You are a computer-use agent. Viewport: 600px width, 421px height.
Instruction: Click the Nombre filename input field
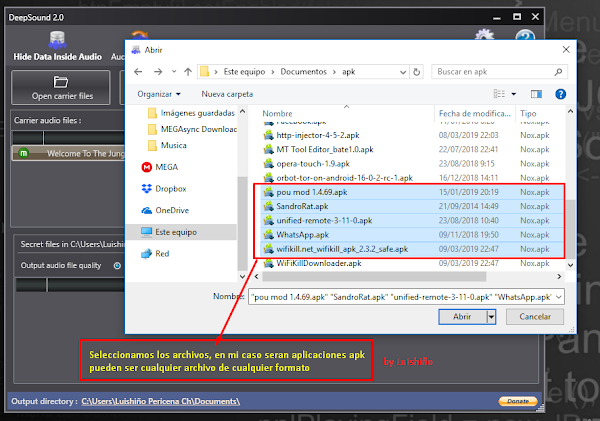click(x=401, y=297)
